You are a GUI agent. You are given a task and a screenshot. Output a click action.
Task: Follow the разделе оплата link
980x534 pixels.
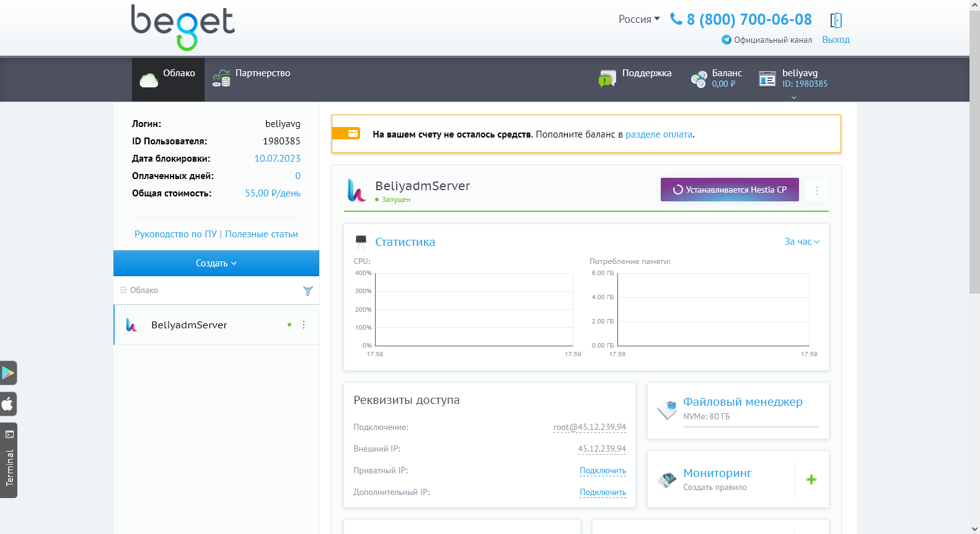(659, 134)
